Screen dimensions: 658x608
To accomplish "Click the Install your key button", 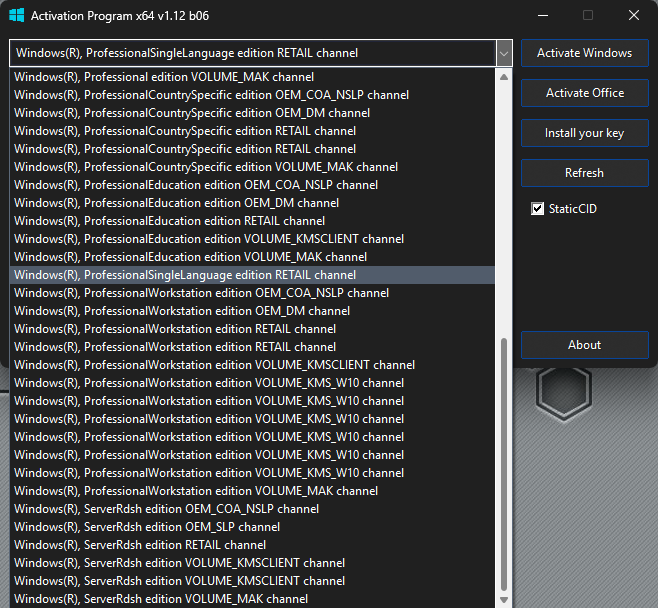I will coord(585,133).
